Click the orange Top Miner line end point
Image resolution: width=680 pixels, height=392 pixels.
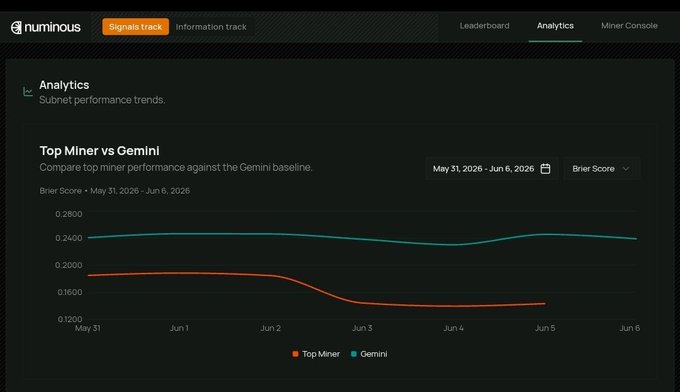tap(545, 304)
